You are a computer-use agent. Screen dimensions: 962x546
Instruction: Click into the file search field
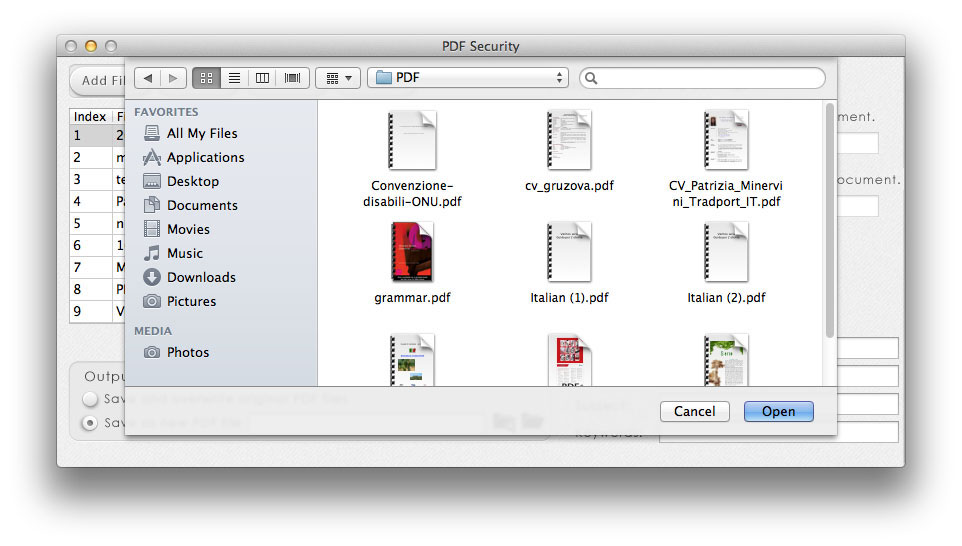[702, 78]
